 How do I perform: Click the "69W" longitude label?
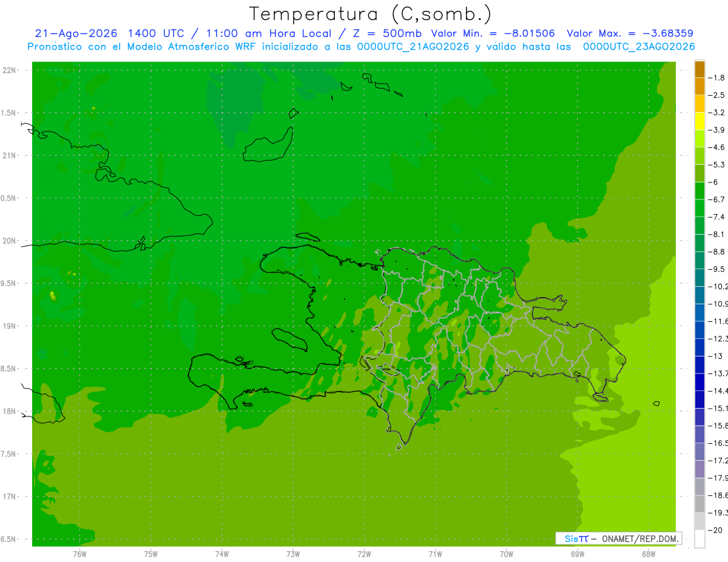click(578, 554)
